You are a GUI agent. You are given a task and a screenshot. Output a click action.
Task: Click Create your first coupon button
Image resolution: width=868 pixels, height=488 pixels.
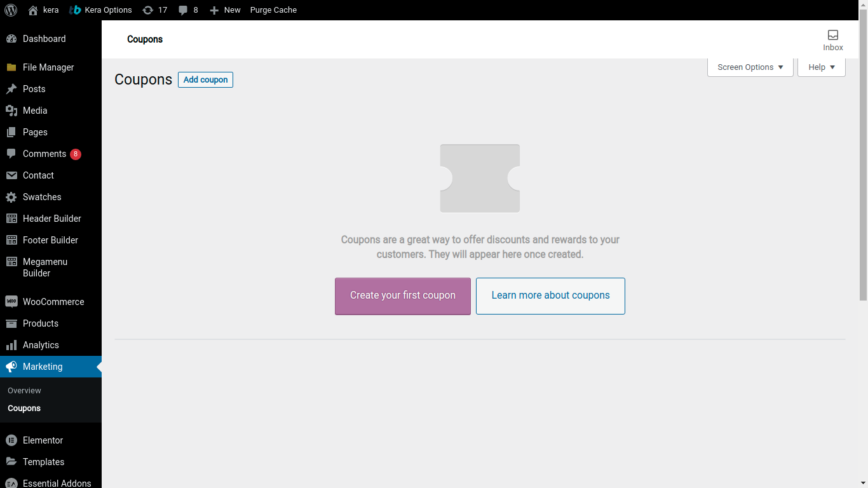402,295
